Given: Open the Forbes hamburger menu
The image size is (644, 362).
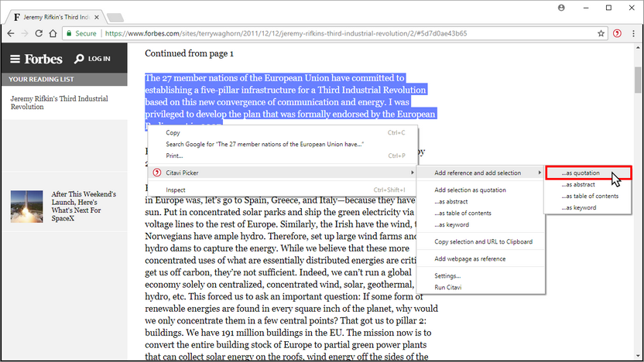Looking at the screenshot, I should point(15,59).
